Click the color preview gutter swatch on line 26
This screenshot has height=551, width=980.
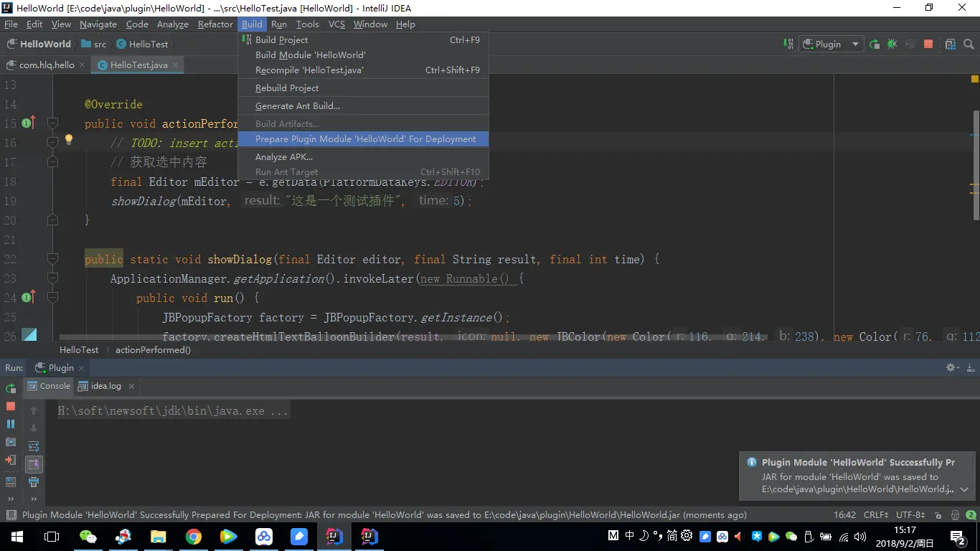29,334
